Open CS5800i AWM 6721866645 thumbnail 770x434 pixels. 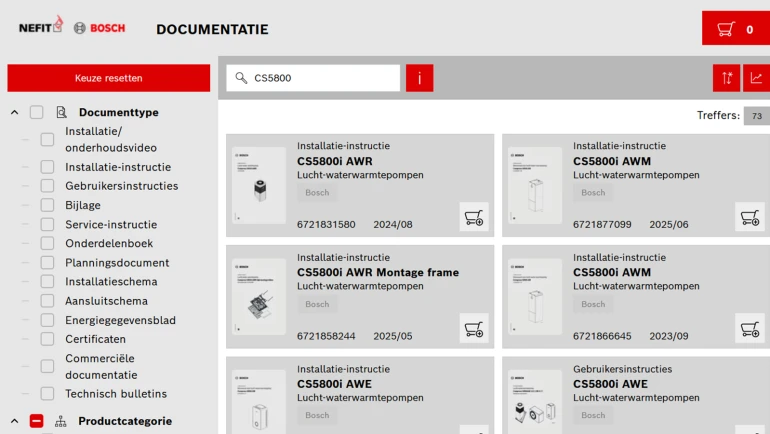(x=535, y=297)
